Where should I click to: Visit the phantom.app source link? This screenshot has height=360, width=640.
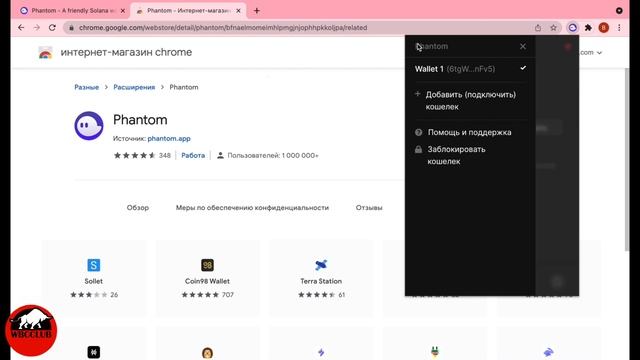169,138
